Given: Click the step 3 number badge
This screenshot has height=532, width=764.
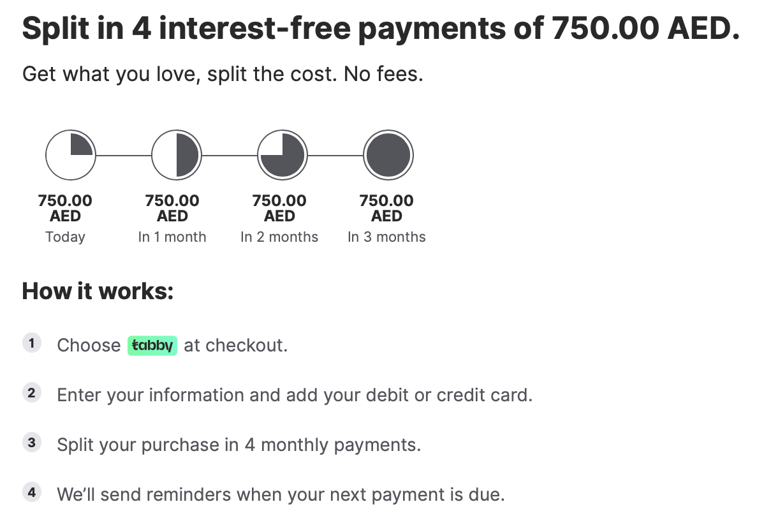Looking at the screenshot, I should click(x=31, y=443).
